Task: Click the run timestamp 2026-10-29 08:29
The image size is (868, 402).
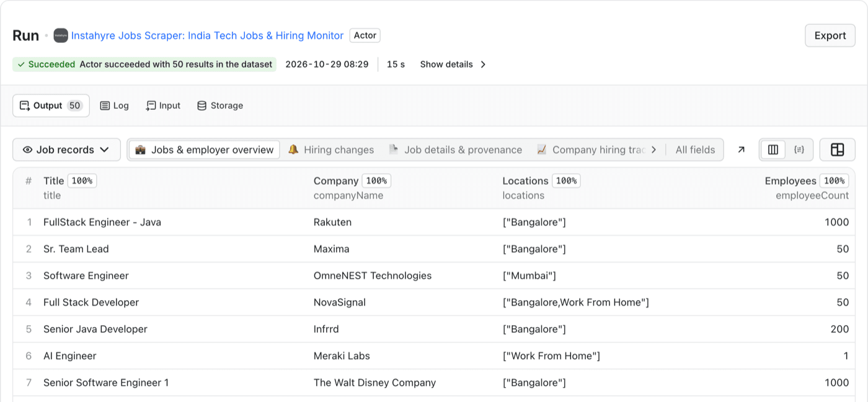Action: click(327, 65)
